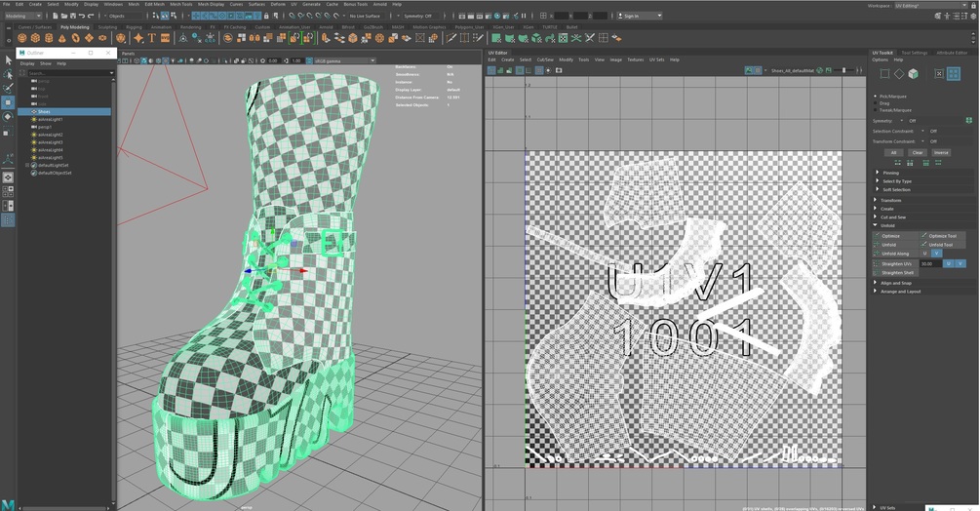Click the SVG tool shelf icon
The image size is (980, 511).
click(165, 38)
